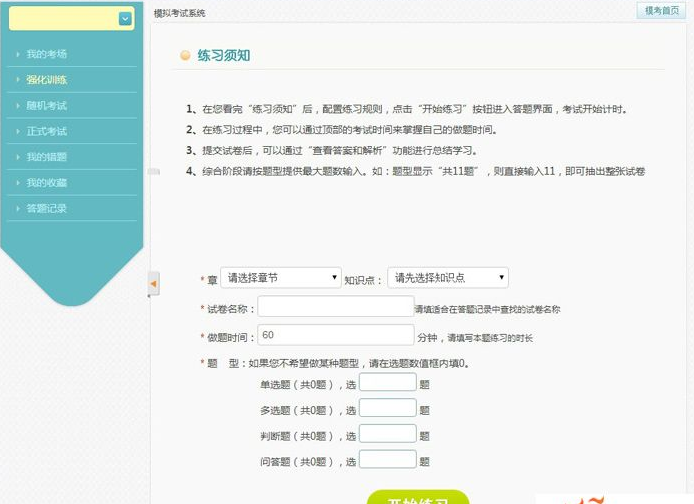Click the orange bullet beside 练习须知
The image size is (694, 504).
[185, 55]
